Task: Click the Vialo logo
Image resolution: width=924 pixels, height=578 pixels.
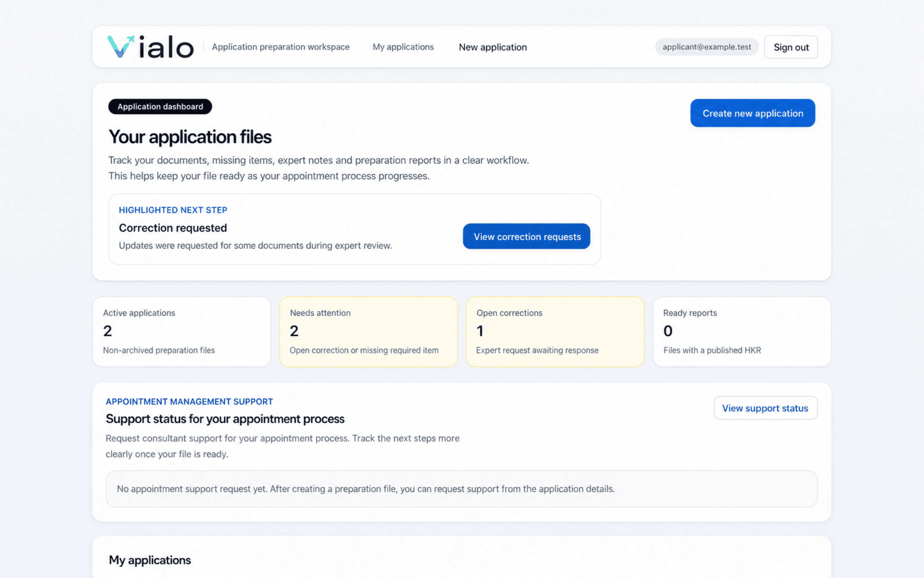Action: click(150, 47)
